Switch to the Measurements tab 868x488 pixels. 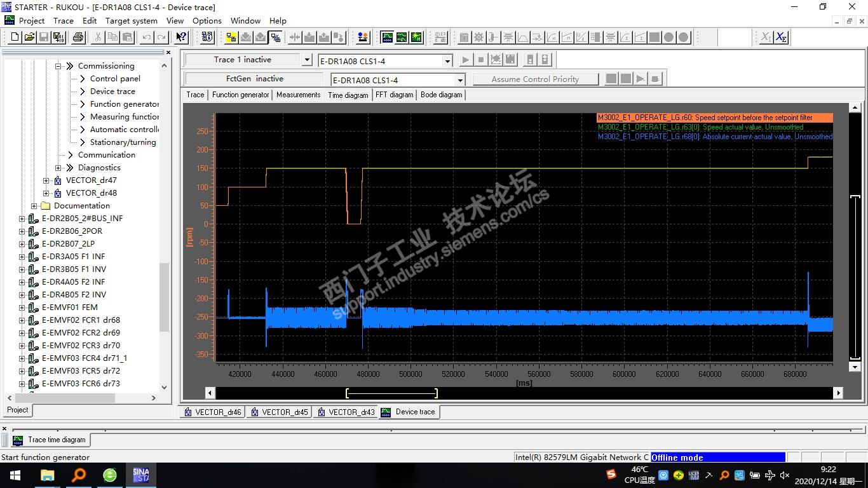click(299, 95)
